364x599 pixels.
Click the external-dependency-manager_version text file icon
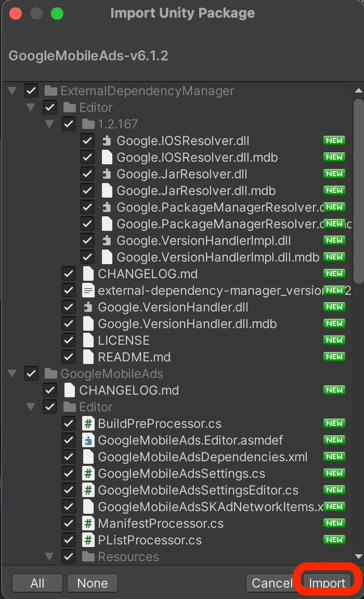click(x=88, y=290)
